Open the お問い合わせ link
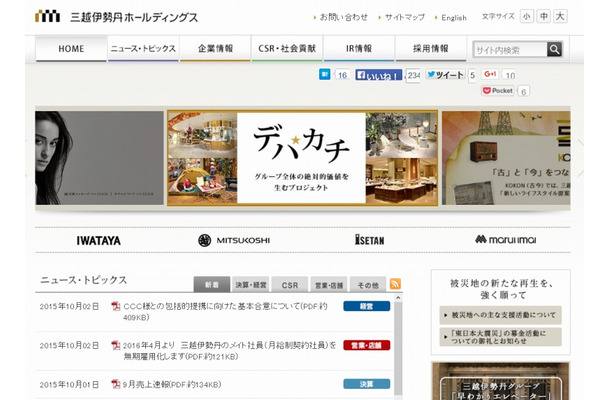Screen dimensions: 610x400 tap(344, 17)
